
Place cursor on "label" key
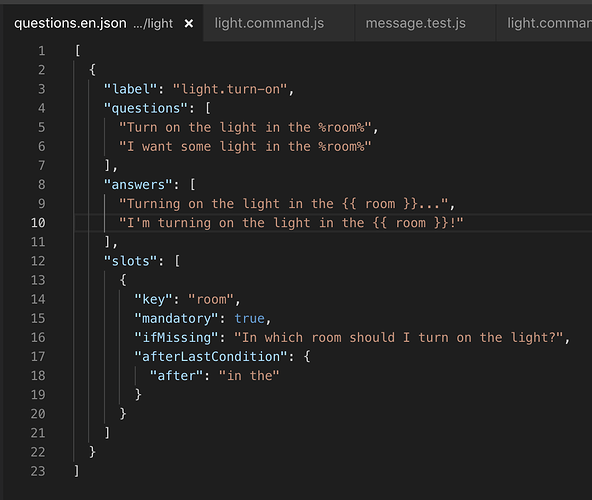pyautogui.click(x=130, y=89)
